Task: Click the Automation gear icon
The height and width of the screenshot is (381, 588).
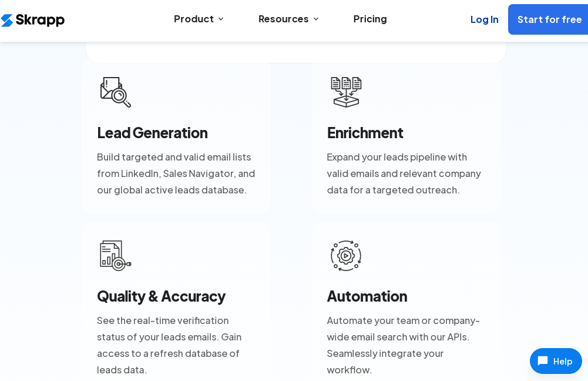Action: click(x=346, y=255)
